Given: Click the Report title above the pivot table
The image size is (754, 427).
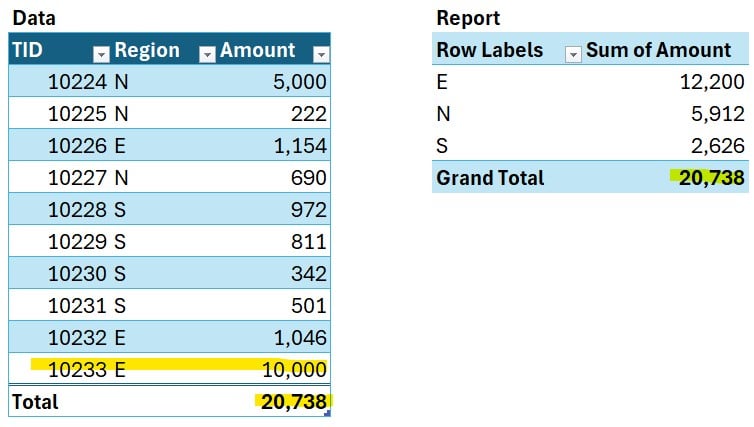Looking at the screenshot, I should (x=468, y=18).
